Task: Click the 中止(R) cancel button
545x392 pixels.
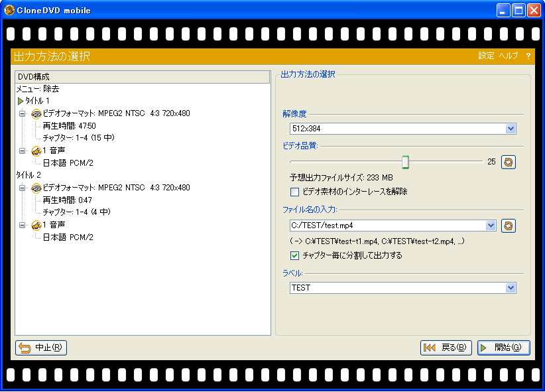Action: [41, 348]
